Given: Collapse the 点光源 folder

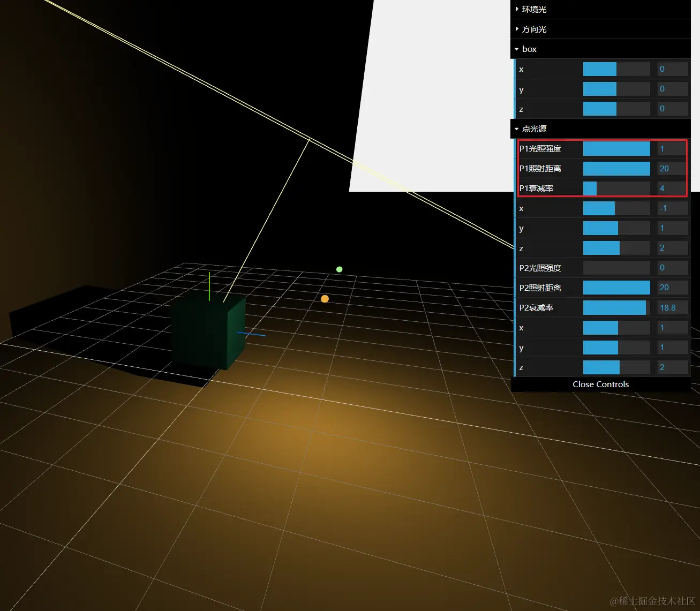Looking at the screenshot, I should [600, 129].
